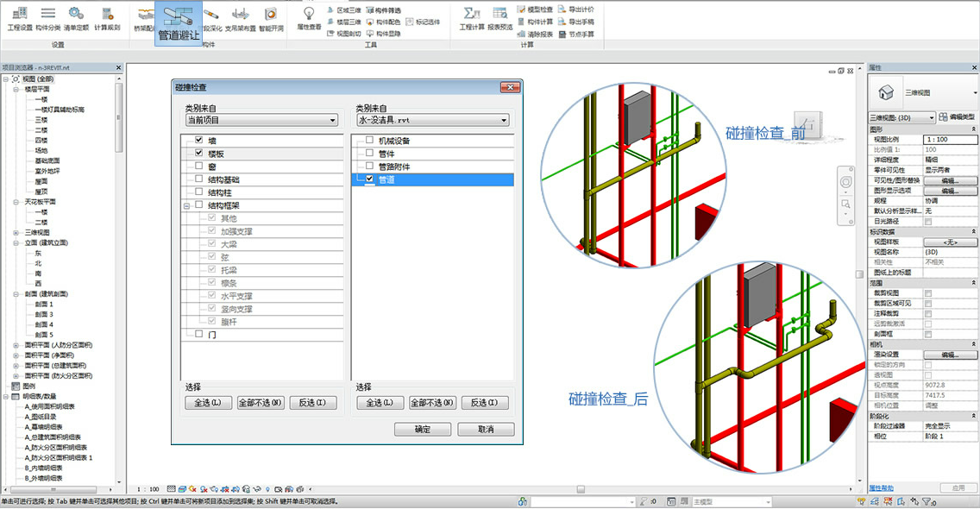This screenshot has width=980, height=509.
Task: Open the 水-没洁具.rvt source dropdown
Action: coord(431,121)
